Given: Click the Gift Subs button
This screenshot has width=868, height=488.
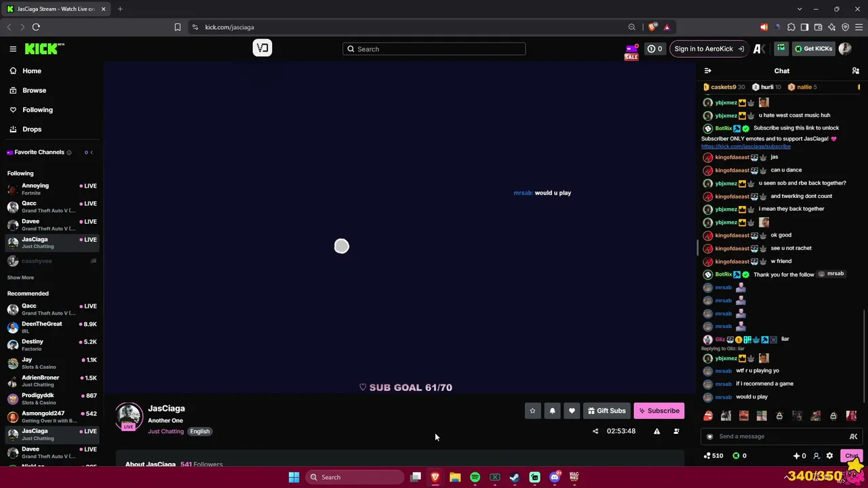Looking at the screenshot, I should click(607, 411).
